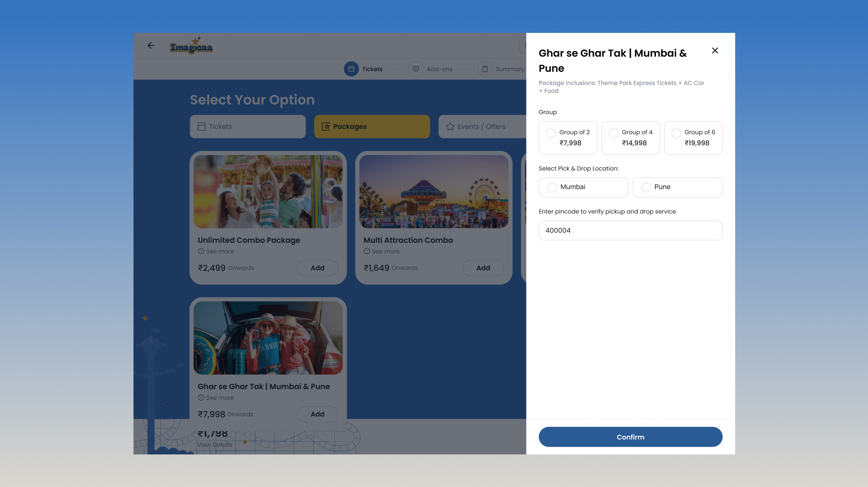The height and width of the screenshot is (487, 868).
Task: Open the Events / Offers tab
Action: click(482, 126)
